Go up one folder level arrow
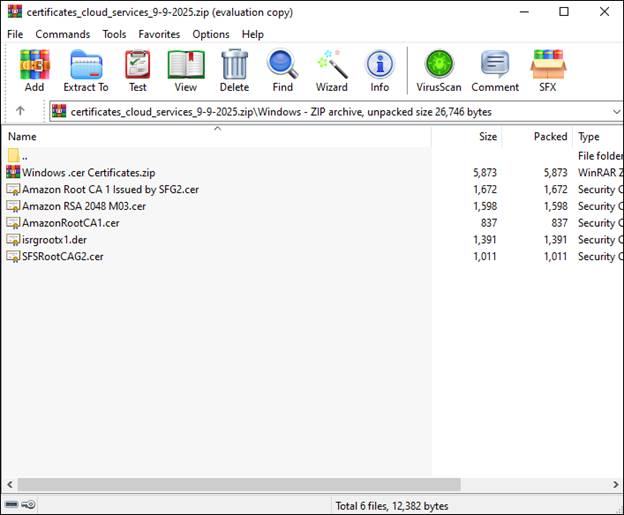The width and height of the screenshot is (624, 515). 20,111
